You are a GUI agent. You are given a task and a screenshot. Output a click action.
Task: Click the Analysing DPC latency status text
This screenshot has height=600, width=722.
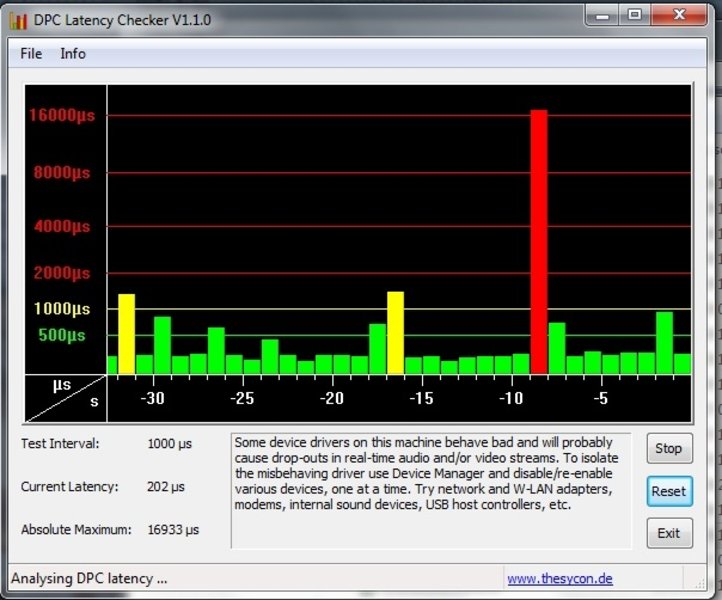[89, 578]
